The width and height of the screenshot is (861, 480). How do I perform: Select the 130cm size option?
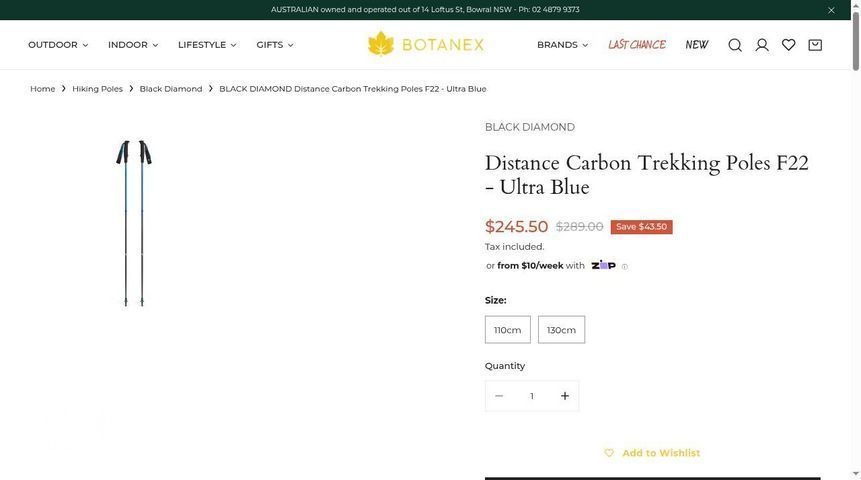561,330
